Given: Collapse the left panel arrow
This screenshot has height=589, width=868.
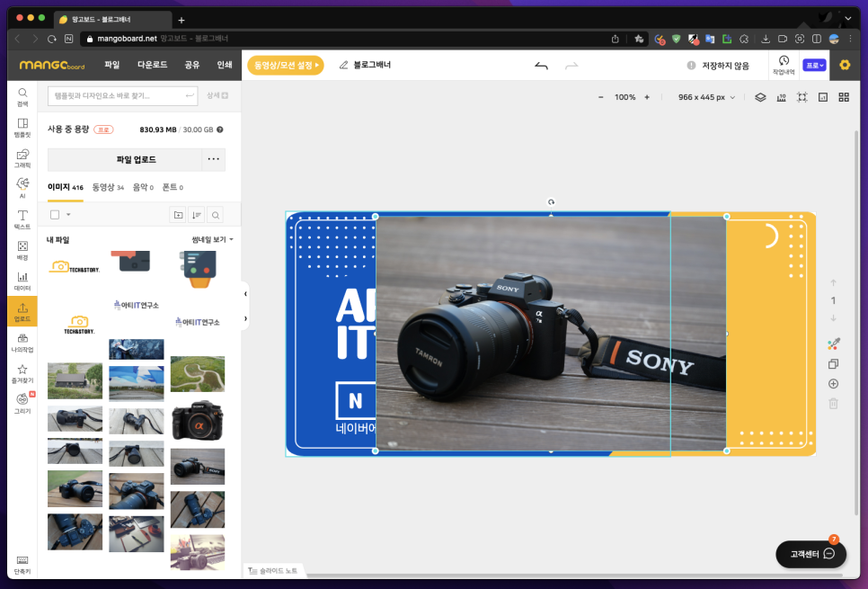Looking at the screenshot, I should pyautogui.click(x=245, y=294).
